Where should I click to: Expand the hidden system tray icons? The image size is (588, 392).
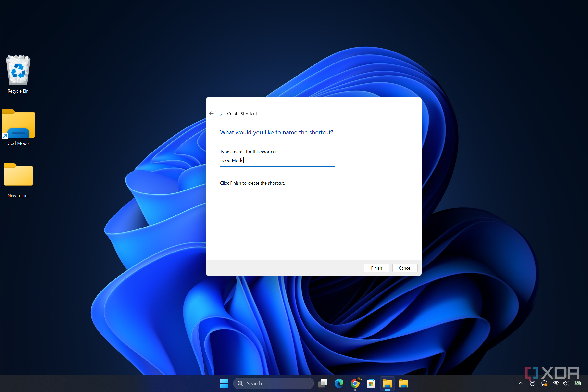(521, 383)
